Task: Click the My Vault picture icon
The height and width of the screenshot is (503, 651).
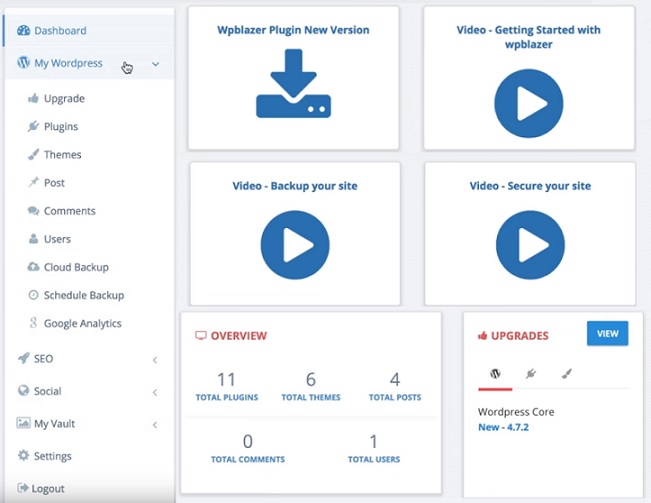Action: 23,423
